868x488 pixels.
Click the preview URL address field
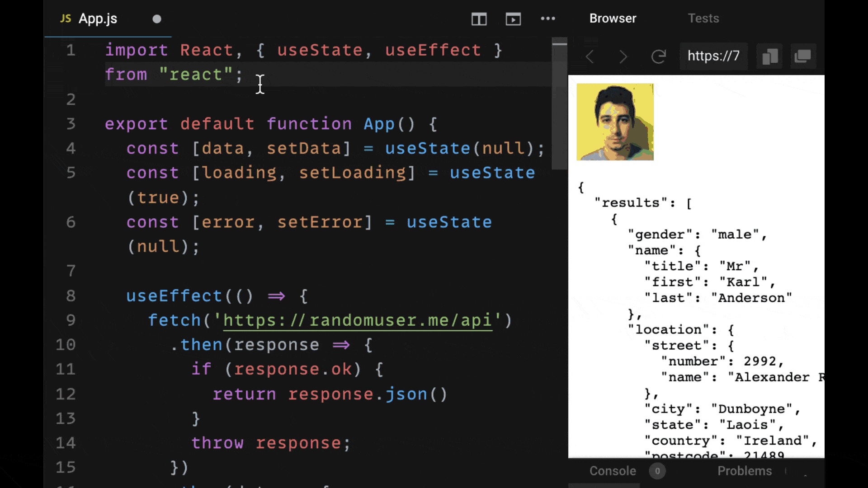(713, 56)
